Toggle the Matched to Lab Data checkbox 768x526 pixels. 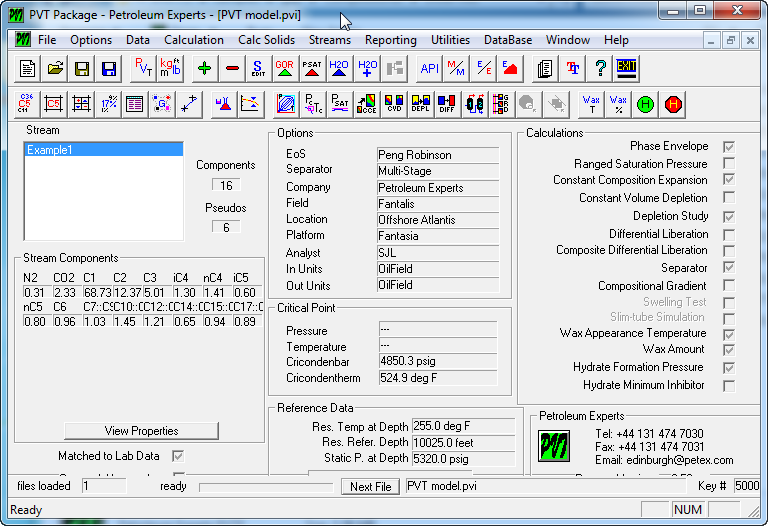(178, 456)
